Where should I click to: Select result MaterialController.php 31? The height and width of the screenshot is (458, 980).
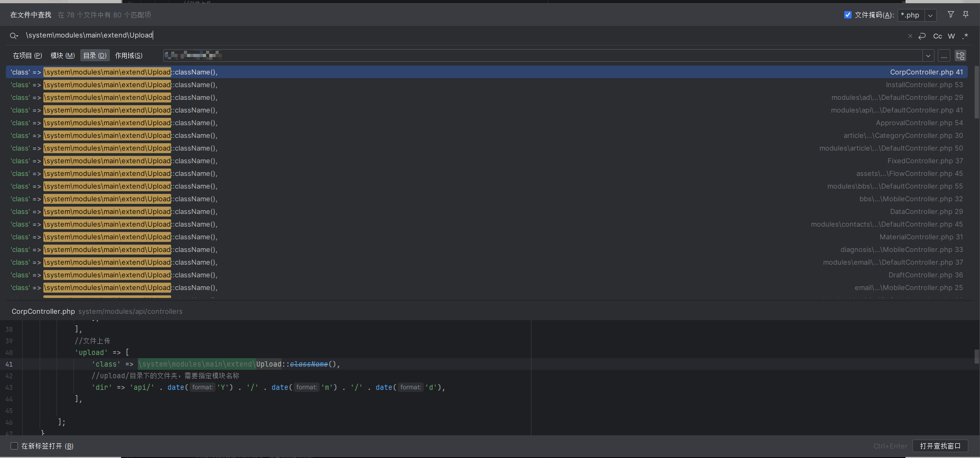coord(487,237)
